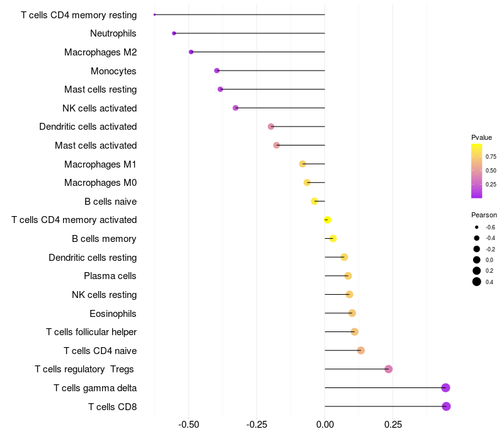Viewport: 504px width, 441px height.
Task: Click the Mast cells resting data point
Action: coord(220,89)
